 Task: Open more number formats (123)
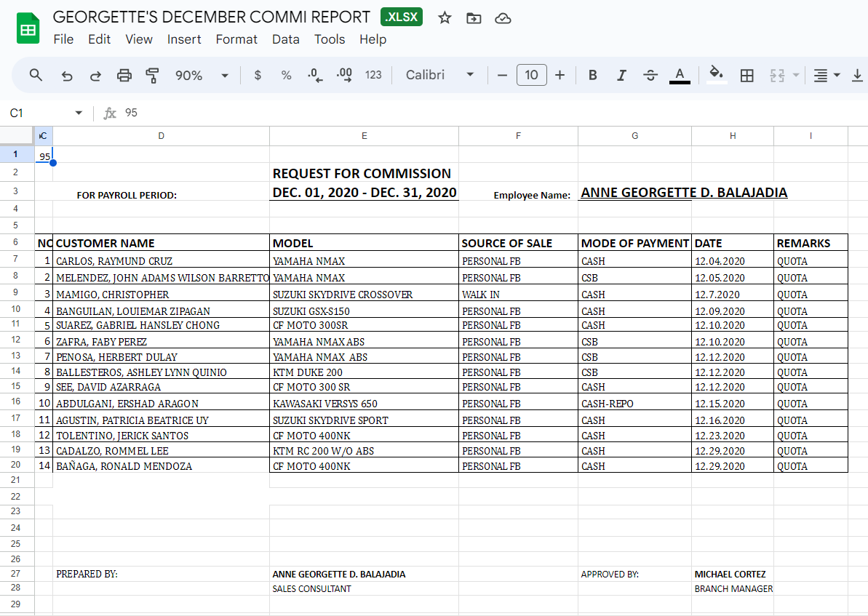coord(373,75)
